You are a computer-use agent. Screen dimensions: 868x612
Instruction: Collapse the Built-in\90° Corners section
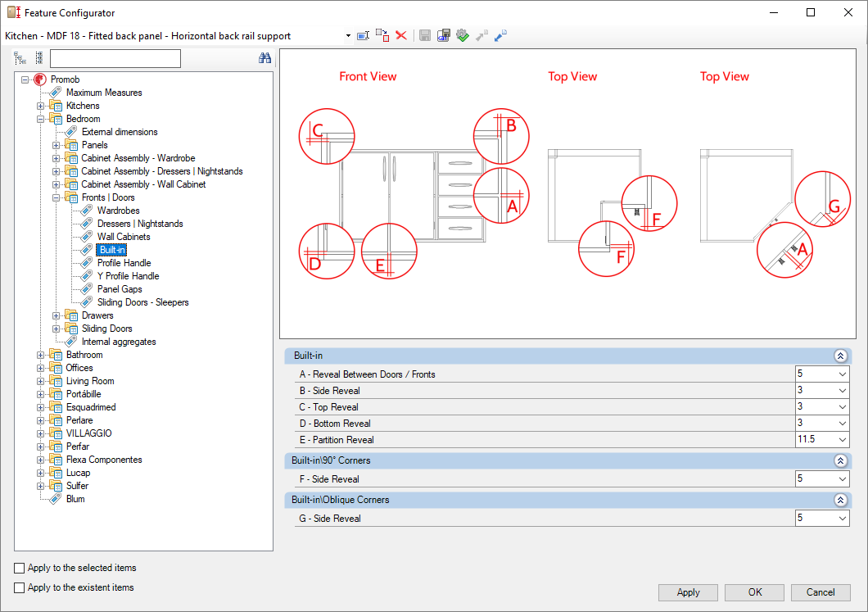840,460
